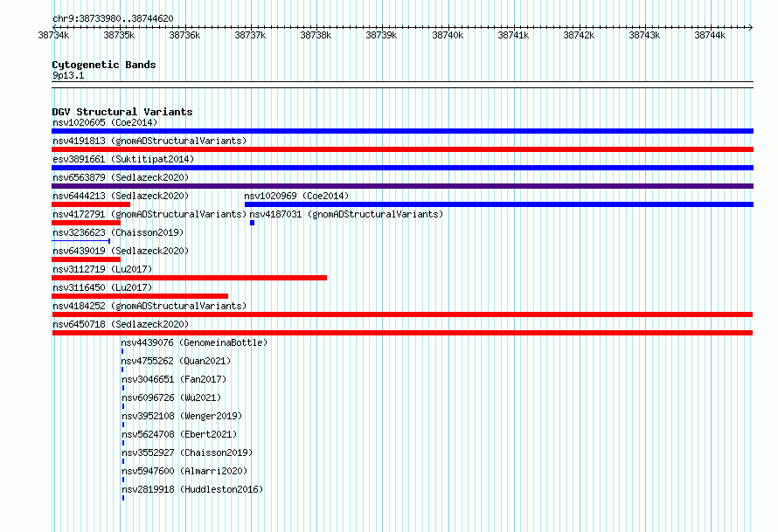Click the short red nsv6444213 bar

pos(91,204)
